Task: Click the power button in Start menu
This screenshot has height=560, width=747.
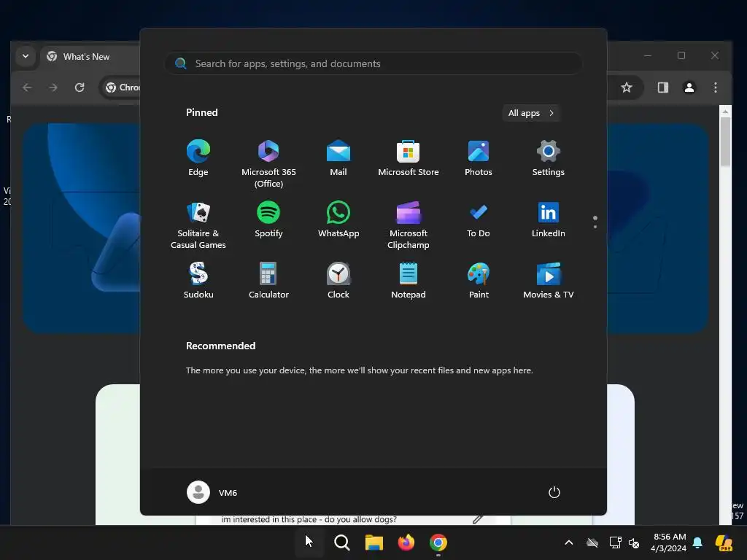Action: [x=554, y=492]
